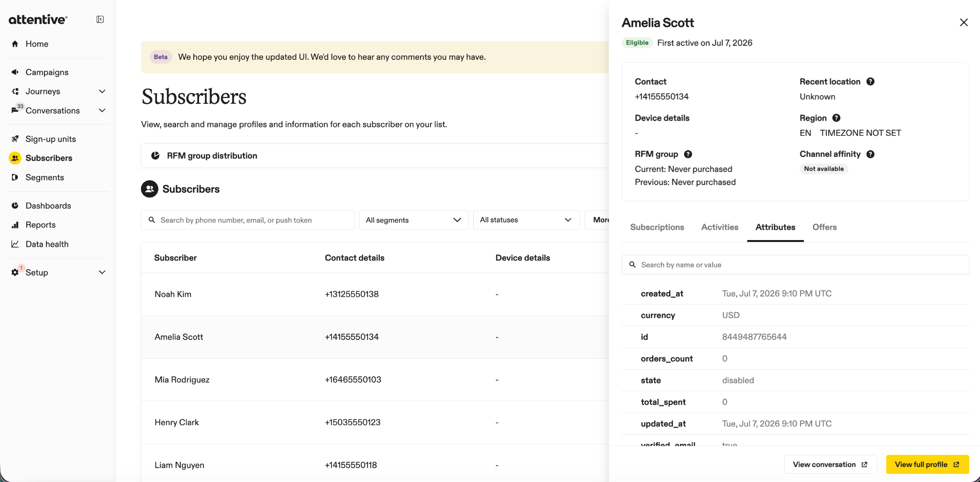This screenshot has height=482, width=980.
Task: Expand the Setup chevron
Action: click(x=102, y=273)
